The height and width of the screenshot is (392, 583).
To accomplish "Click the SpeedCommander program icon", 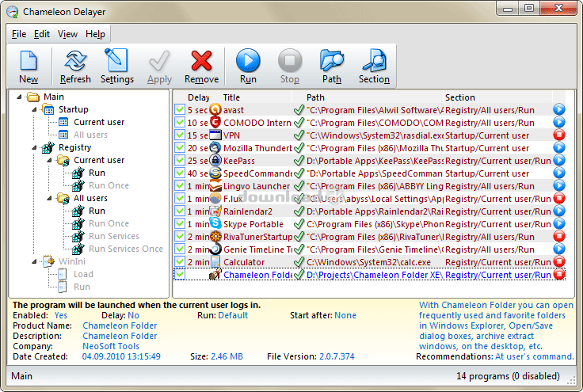I will tap(215, 173).
